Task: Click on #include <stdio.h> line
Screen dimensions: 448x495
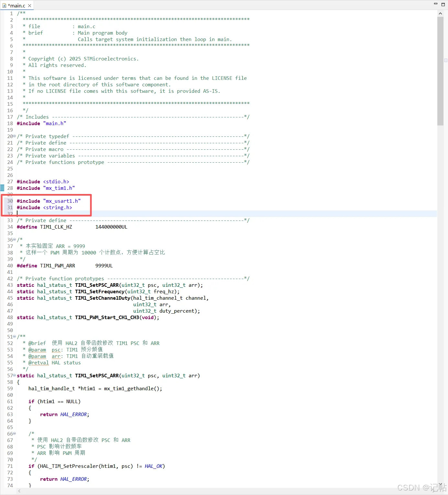Action: pyautogui.click(x=43, y=181)
